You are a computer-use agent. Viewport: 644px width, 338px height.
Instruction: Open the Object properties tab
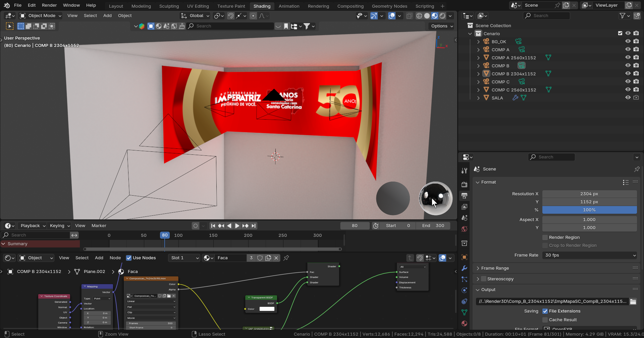[x=464, y=257]
